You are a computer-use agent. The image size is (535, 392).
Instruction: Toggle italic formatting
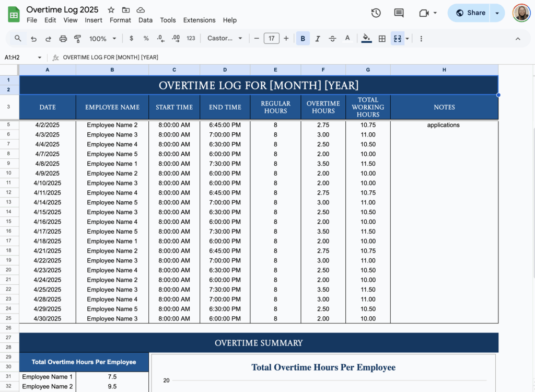coord(317,38)
